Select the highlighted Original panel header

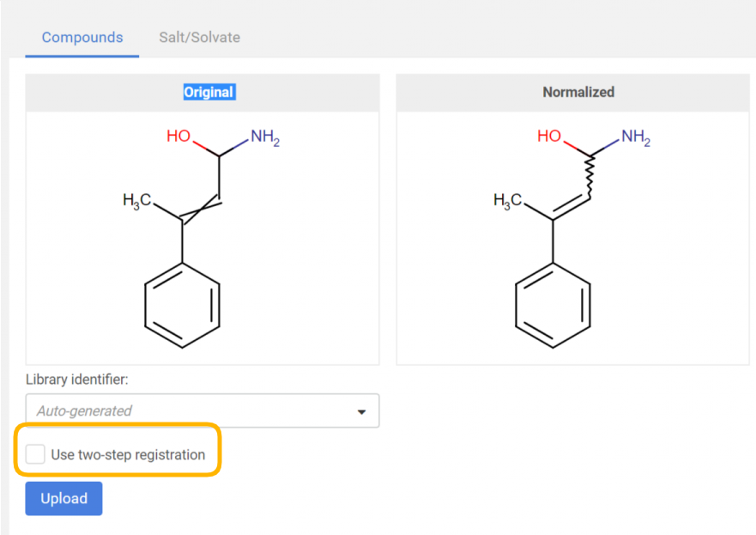pos(209,92)
